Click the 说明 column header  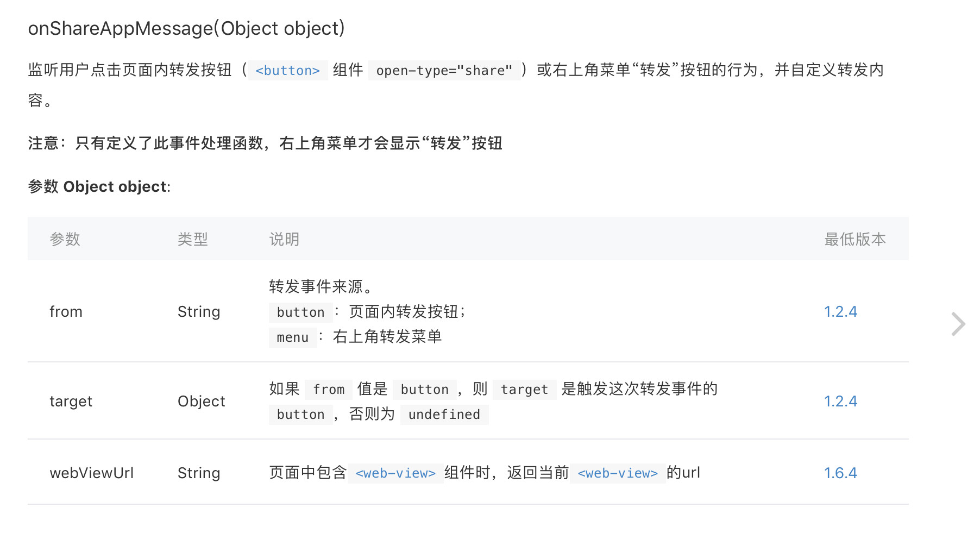(285, 239)
